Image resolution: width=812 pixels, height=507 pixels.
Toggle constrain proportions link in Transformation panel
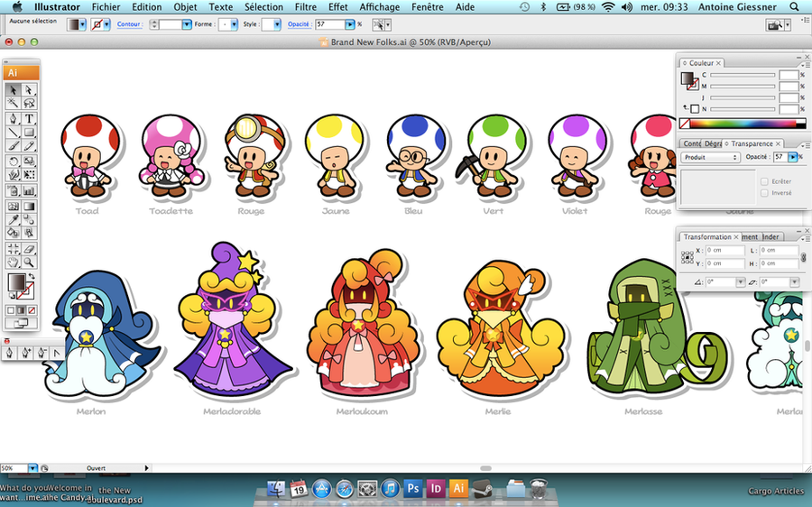(x=804, y=257)
